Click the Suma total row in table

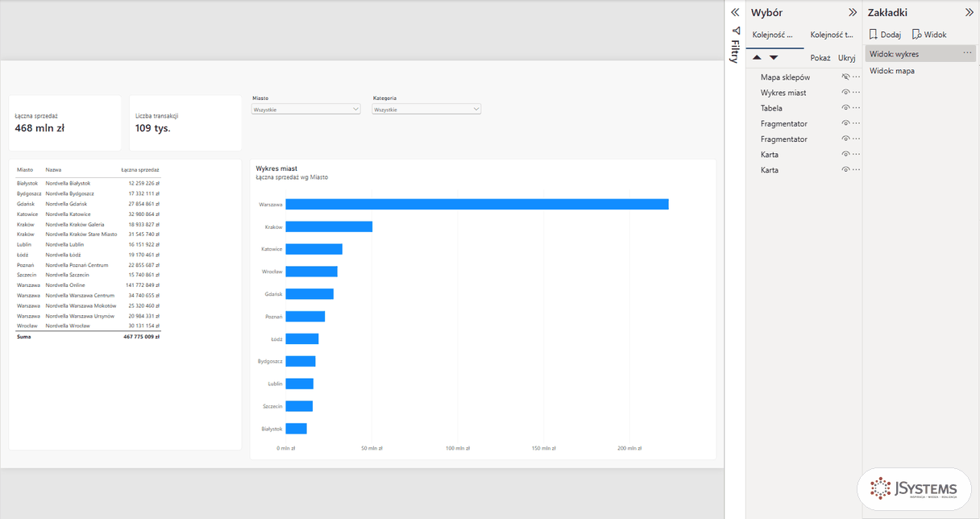88,337
